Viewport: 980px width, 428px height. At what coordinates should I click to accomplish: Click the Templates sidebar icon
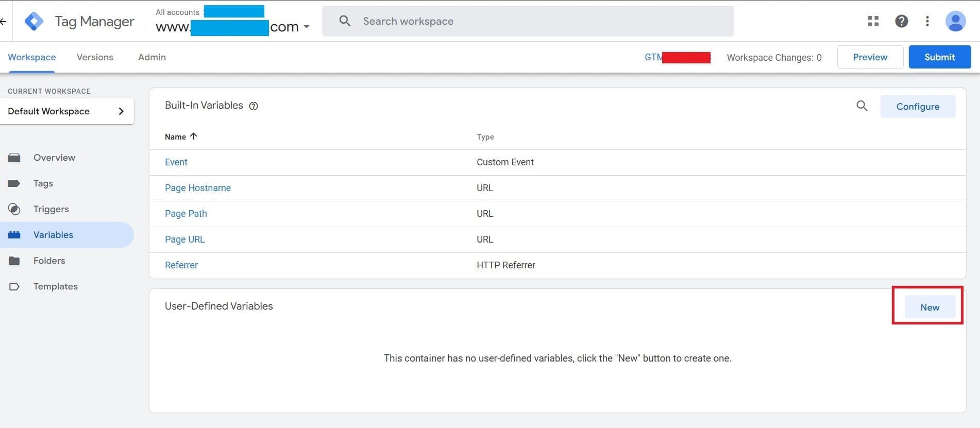[14, 286]
